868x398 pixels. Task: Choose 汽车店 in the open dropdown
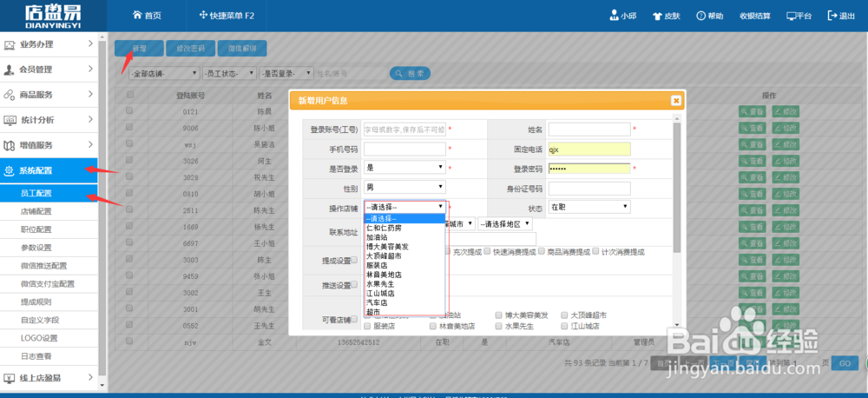pos(404,302)
